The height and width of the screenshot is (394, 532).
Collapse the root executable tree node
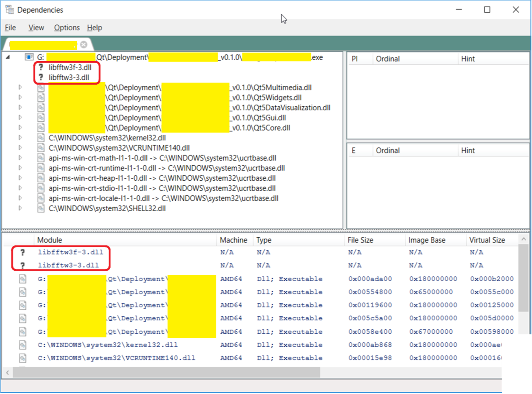8,57
